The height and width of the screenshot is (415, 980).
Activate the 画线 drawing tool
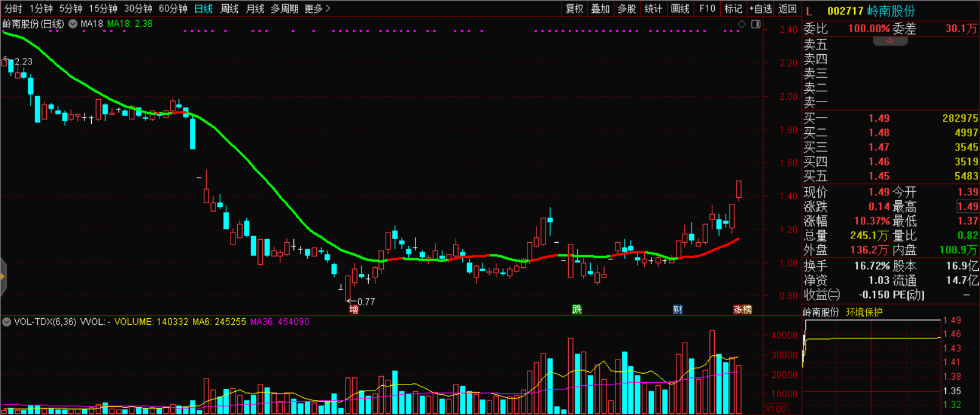pos(679,9)
